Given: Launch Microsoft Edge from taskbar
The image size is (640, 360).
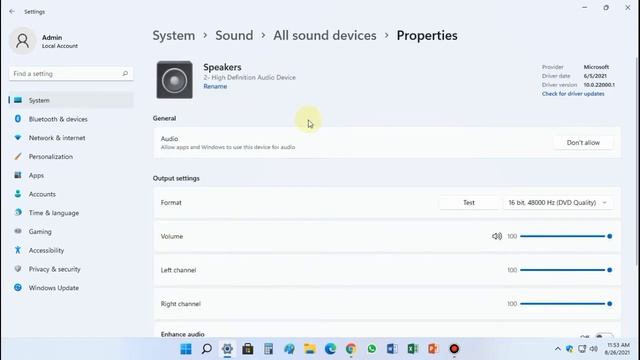Looking at the screenshot, I should (x=330, y=349).
